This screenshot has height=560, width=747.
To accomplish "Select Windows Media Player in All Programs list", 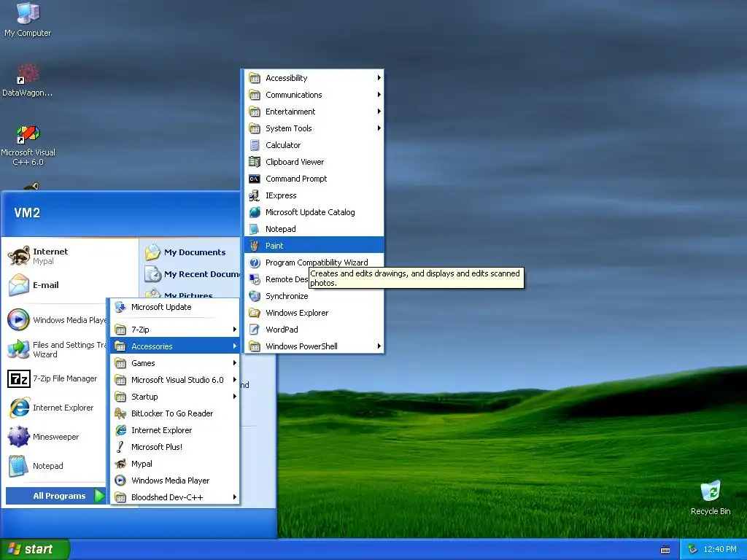I will (x=174, y=481).
